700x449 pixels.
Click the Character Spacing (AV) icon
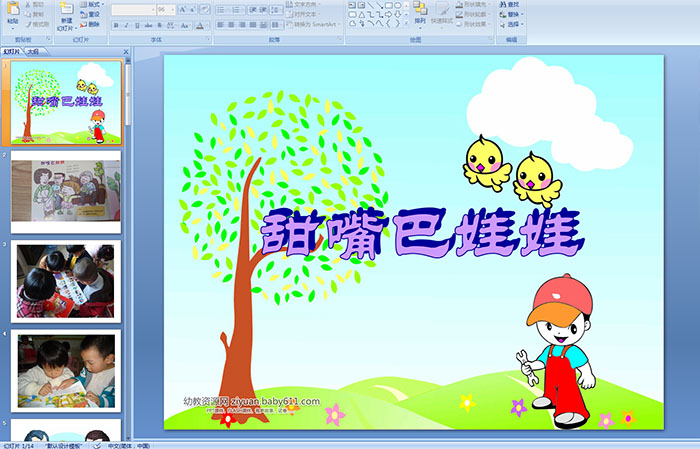point(171,25)
